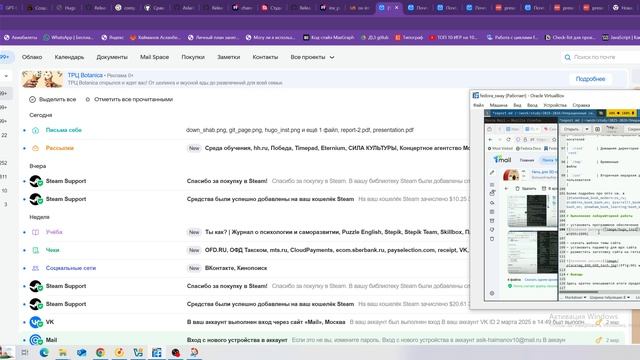Open the WhatsApp bookmark in the bookmarks bar
This screenshot has width=640, height=360.
(x=69, y=37)
